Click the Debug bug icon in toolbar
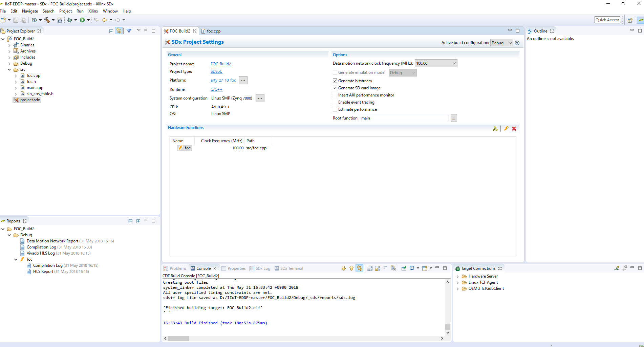 (69, 20)
